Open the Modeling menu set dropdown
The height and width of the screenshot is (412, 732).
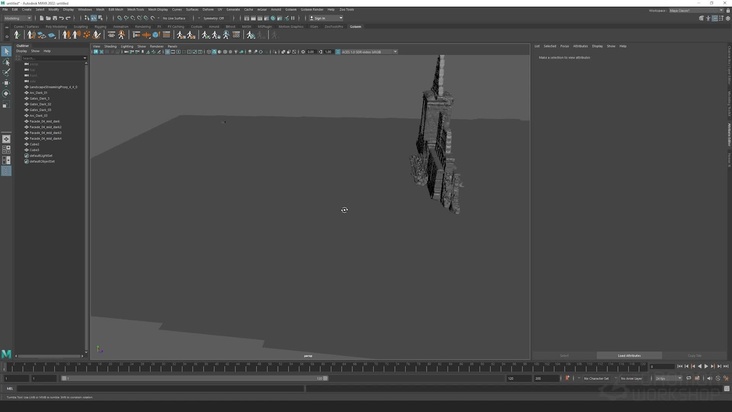18,18
